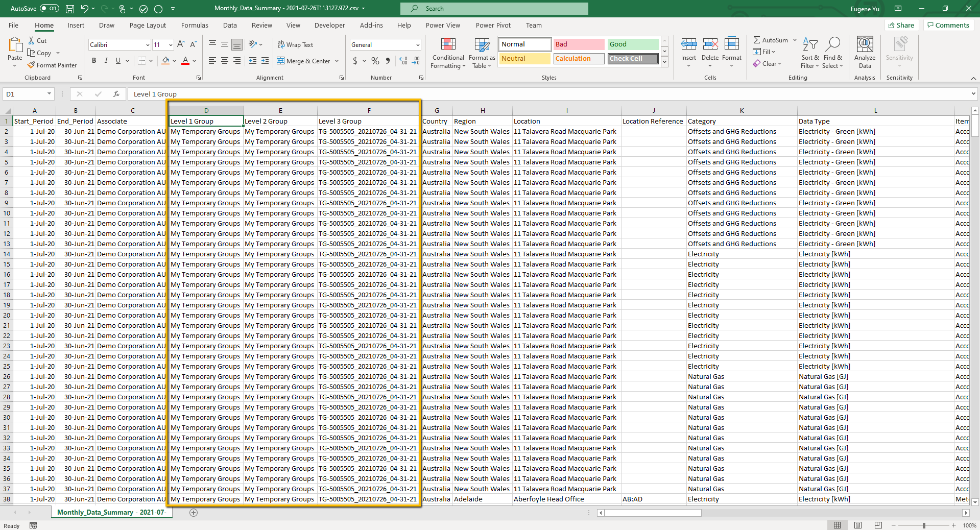Switch to the Data ribbon tab
980x530 pixels.
(230, 26)
